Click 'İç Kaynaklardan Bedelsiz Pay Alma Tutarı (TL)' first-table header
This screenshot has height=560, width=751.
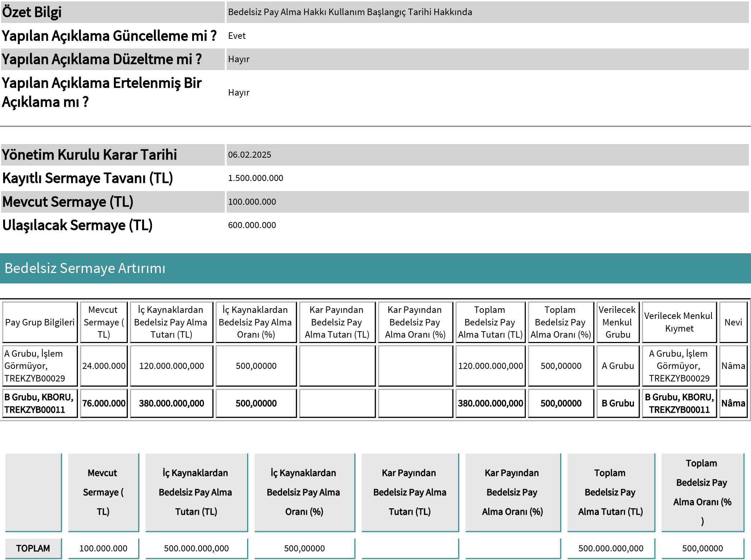pos(171,322)
